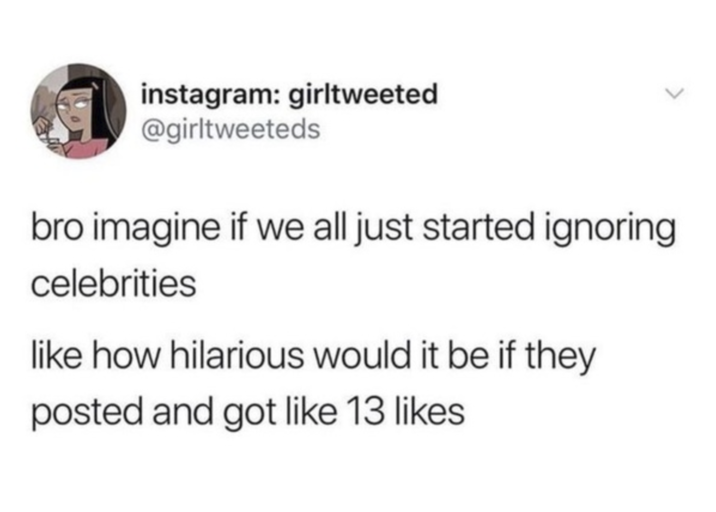
Task: Open the 'instagram: girltweeted' display name
Action: tap(290, 95)
